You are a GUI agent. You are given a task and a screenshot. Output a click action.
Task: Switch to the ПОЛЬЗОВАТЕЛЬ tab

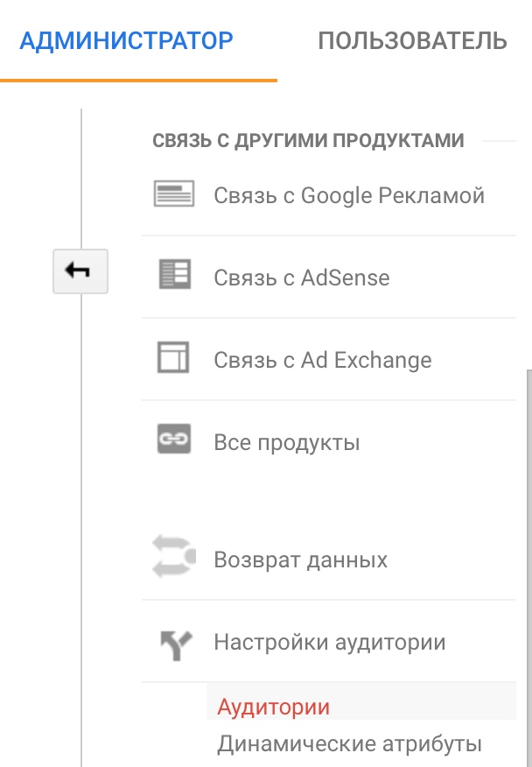pos(412,40)
